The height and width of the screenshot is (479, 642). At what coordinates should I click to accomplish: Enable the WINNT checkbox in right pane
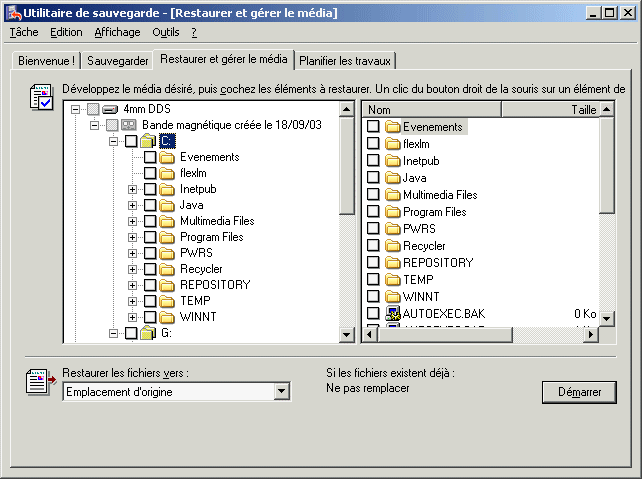[x=373, y=297]
